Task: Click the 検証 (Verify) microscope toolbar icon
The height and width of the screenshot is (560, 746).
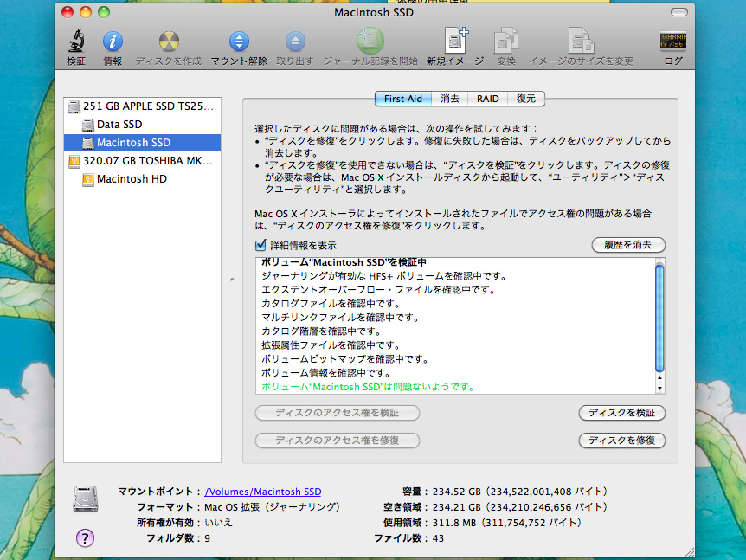Action: pos(76,41)
